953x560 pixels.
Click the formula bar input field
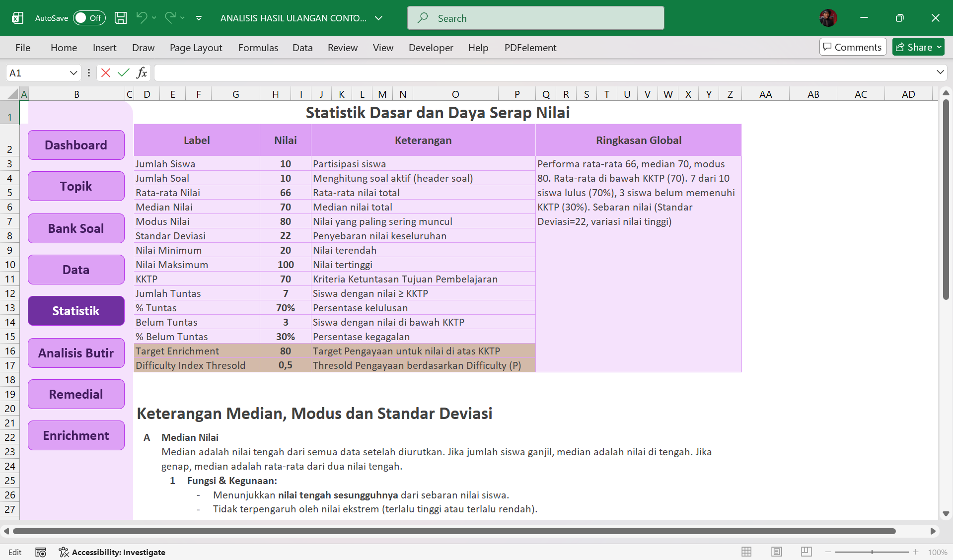[544, 73]
